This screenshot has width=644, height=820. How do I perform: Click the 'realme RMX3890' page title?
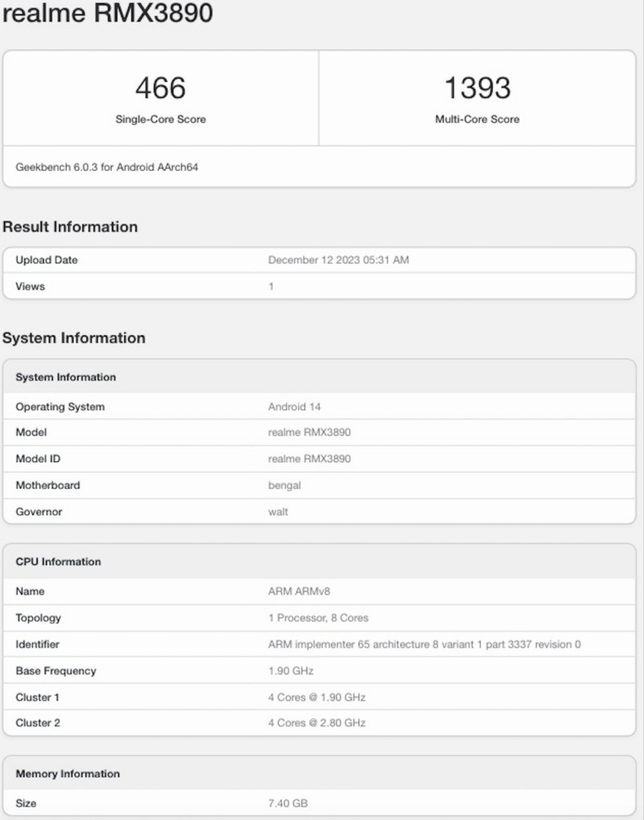tap(108, 12)
